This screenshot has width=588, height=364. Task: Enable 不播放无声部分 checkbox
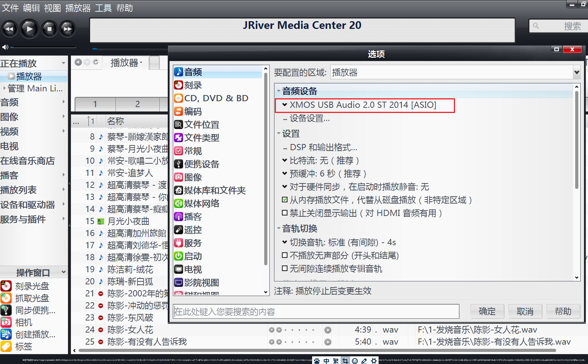pyautogui.click(x=285, y=255)
